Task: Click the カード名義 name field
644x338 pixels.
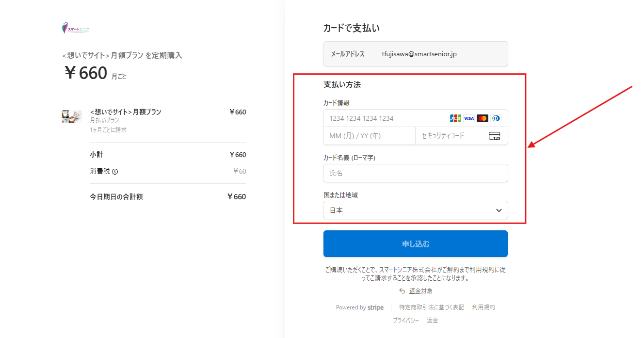Action: point(415,173)
